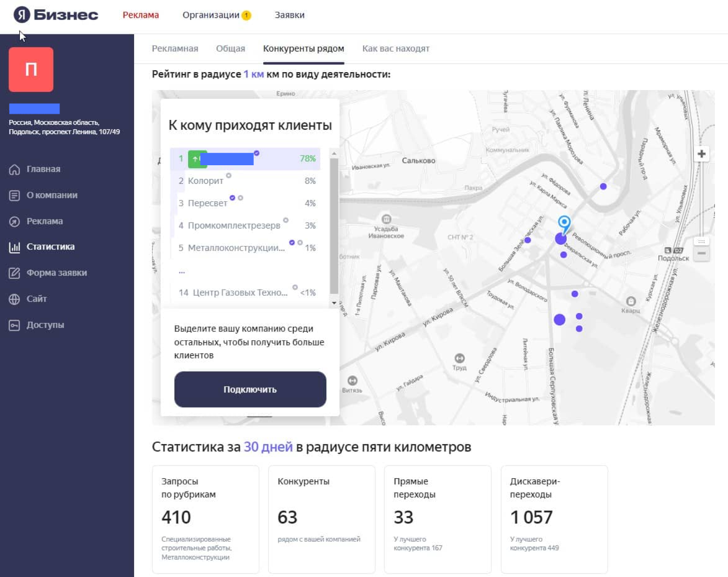Open Доступы section with key icon
The width and height of the screenshot is (728, 577).
coord(45,325)
